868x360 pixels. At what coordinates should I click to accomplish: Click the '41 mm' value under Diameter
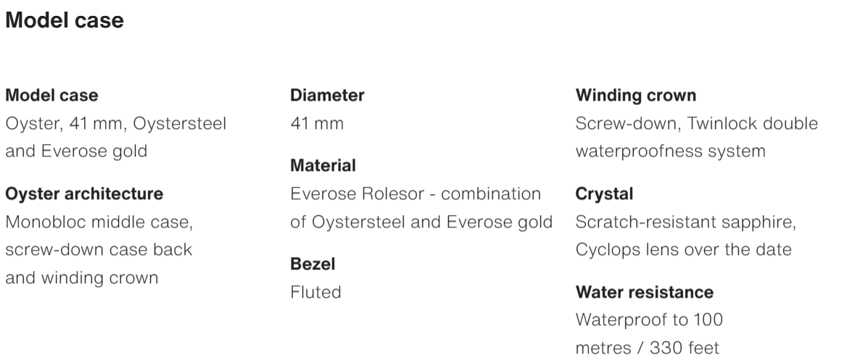(317, 124)
